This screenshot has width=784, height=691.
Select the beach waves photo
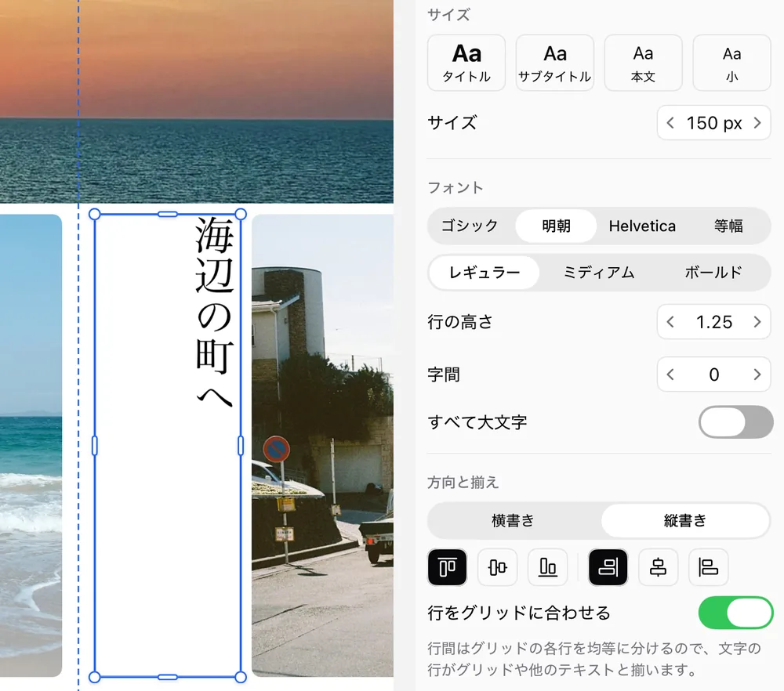pyautogui.click(x=31, y=446)
